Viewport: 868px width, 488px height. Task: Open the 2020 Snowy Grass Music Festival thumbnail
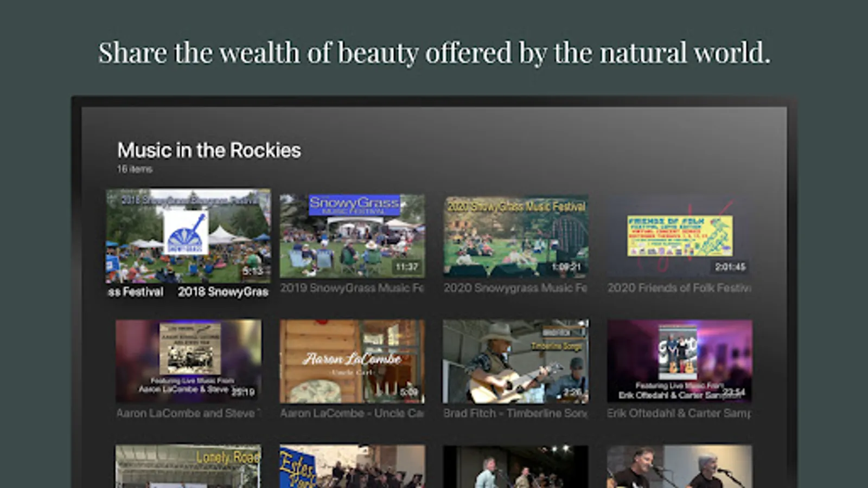pyautogui.click(x=516, y=236)
